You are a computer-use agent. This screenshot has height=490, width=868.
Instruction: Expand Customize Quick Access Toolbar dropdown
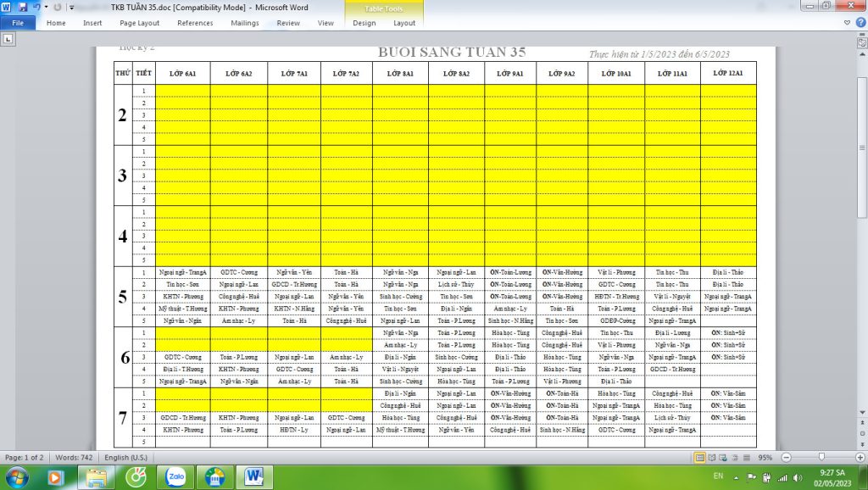pos(71,7)
